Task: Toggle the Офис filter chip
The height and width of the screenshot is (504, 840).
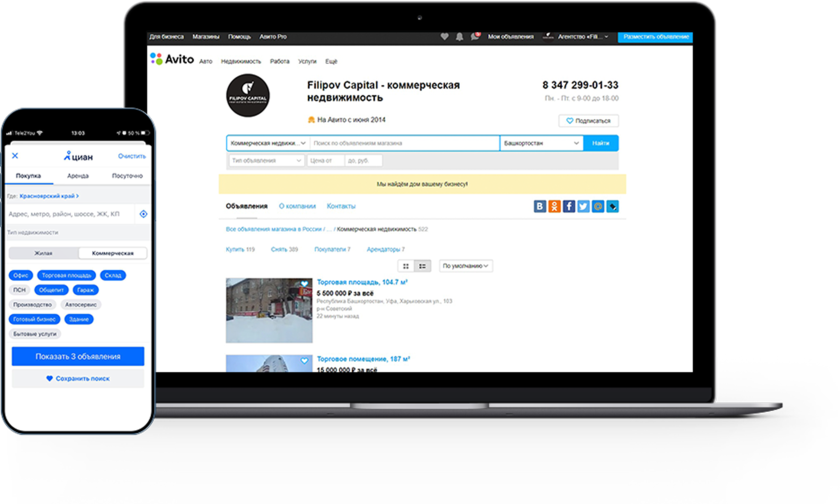Action: point(21,275)
